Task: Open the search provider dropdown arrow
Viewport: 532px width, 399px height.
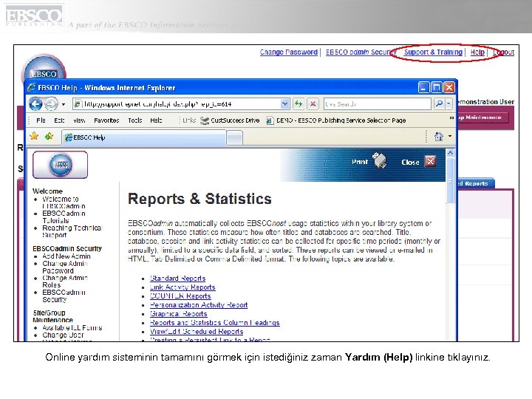Action: [449, 104]
